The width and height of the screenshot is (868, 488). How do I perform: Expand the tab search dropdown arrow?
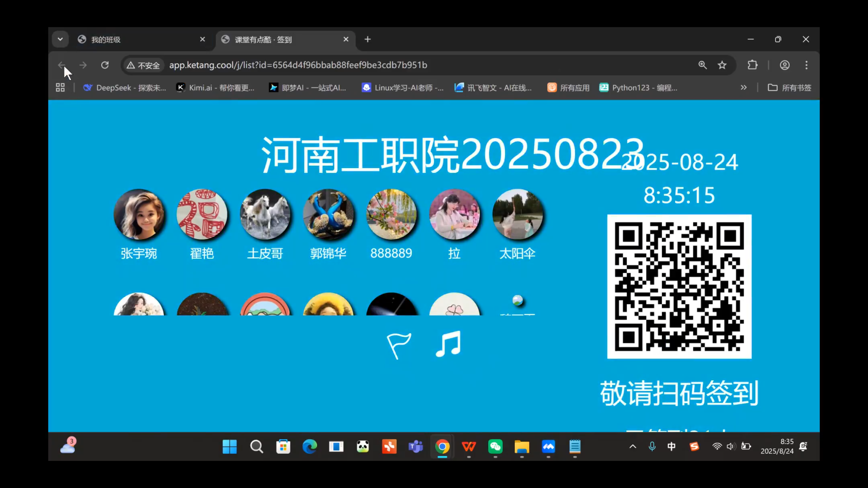(60, 39)
